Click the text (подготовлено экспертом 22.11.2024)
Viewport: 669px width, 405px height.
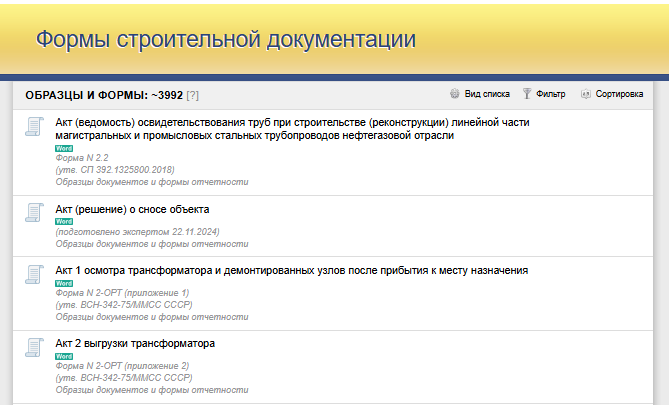coord(137,232)
